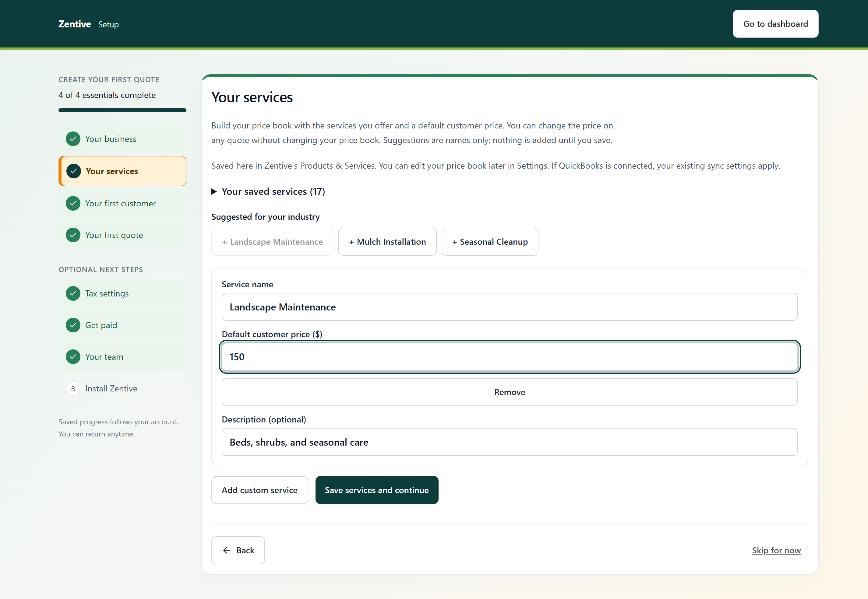868x599 pixels.
Task: Open the Your first quote step
Action: (x=122, y=235)
